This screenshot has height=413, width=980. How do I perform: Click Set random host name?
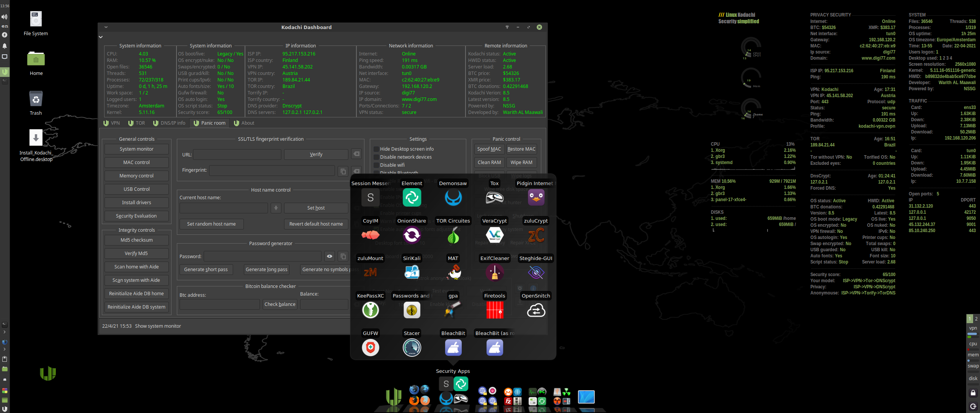(211, 224)
